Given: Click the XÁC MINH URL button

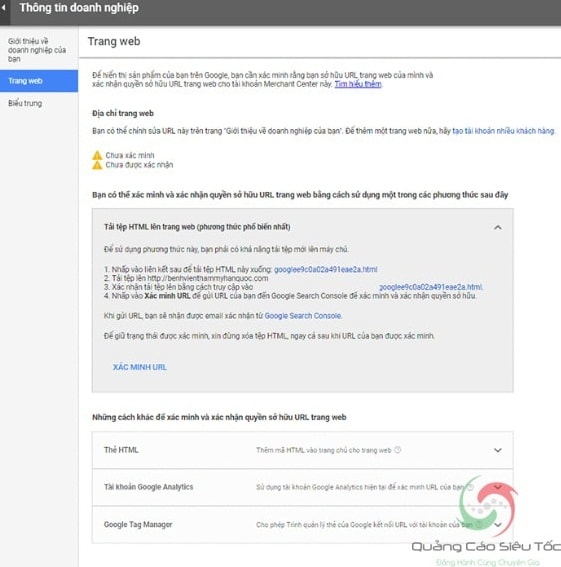Looking at the screenshot, I should [140, 367].
